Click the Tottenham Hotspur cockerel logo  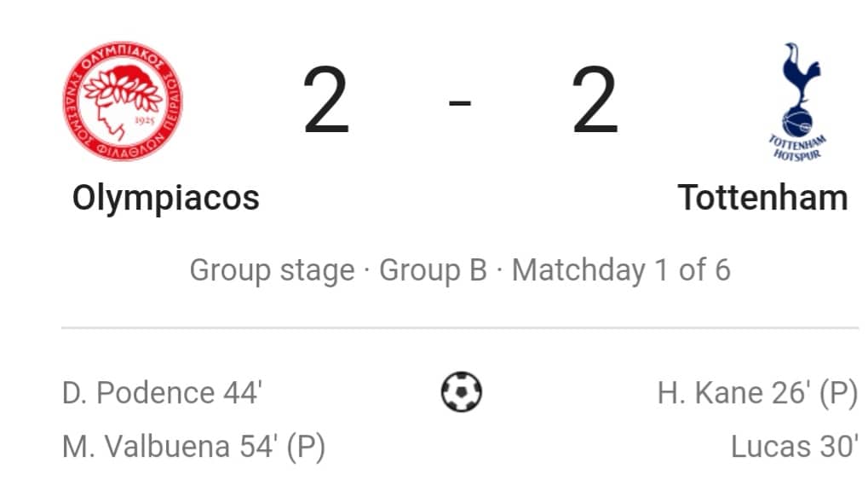point(797,102)
